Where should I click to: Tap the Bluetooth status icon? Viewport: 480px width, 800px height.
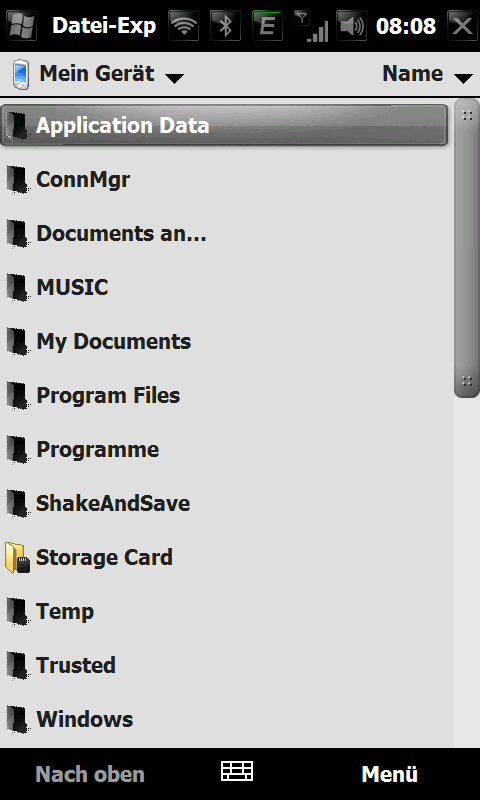pyautogui.click(x=225, y=26)
